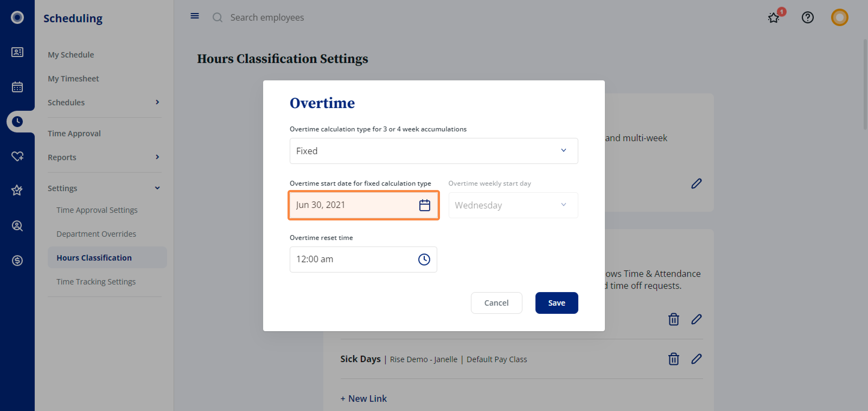Click the Search employees field
The image size is (868, 411).
(267, 17)
